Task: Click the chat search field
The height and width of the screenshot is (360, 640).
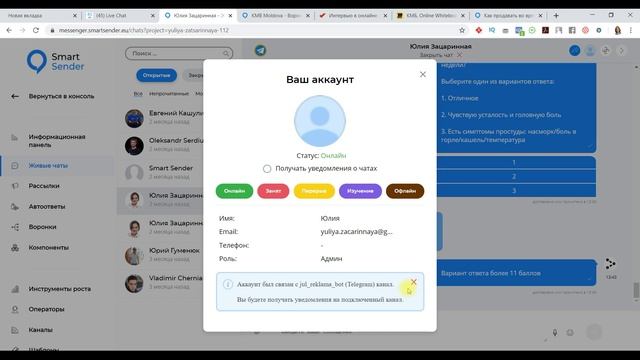Action: coord(179,53)
